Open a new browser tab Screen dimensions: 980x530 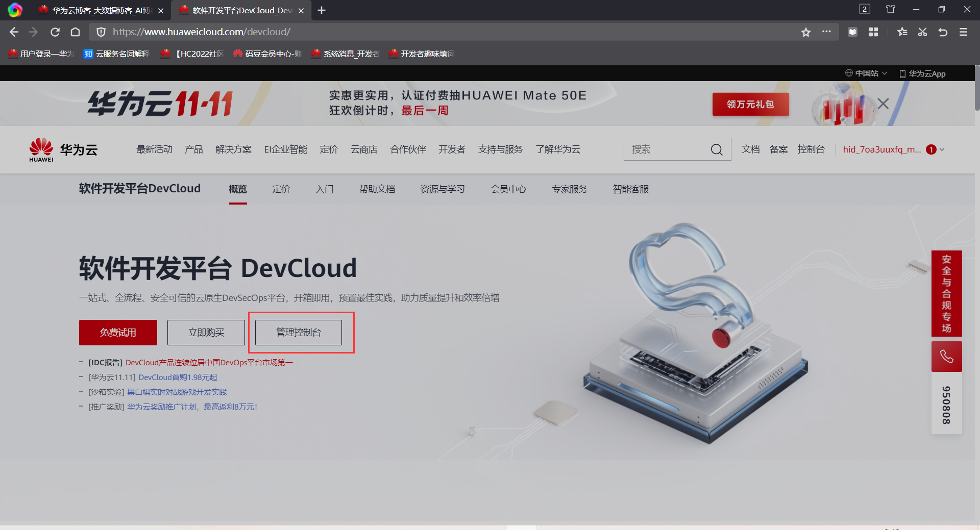[322, 10]
